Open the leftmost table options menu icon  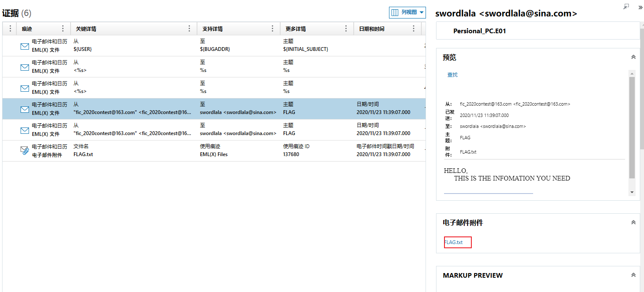[x=11, y=29]
